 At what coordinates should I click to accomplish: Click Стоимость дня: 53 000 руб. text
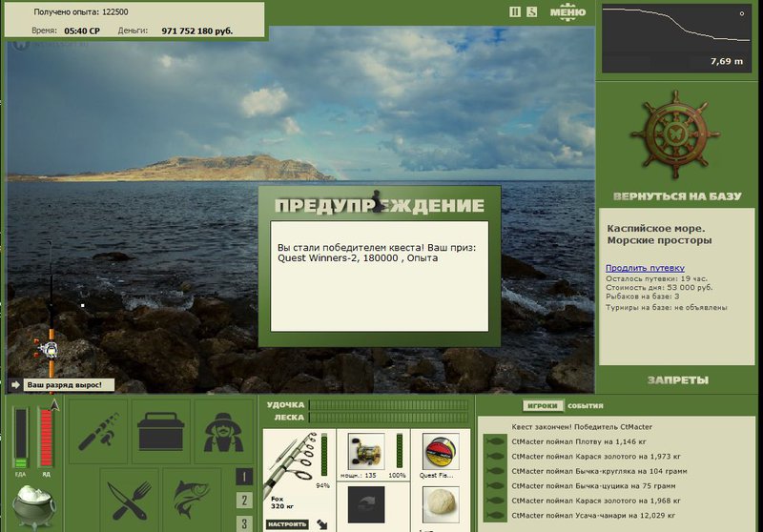[659, 287]
